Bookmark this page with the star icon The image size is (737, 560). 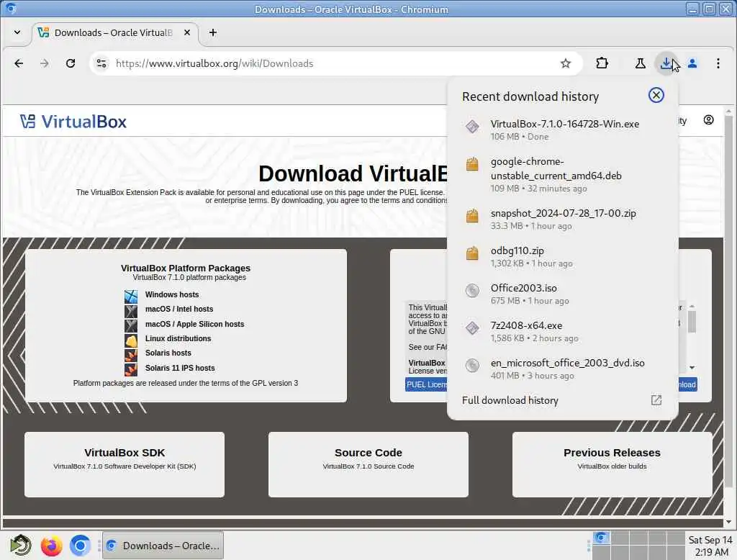(x=566, y=63)
